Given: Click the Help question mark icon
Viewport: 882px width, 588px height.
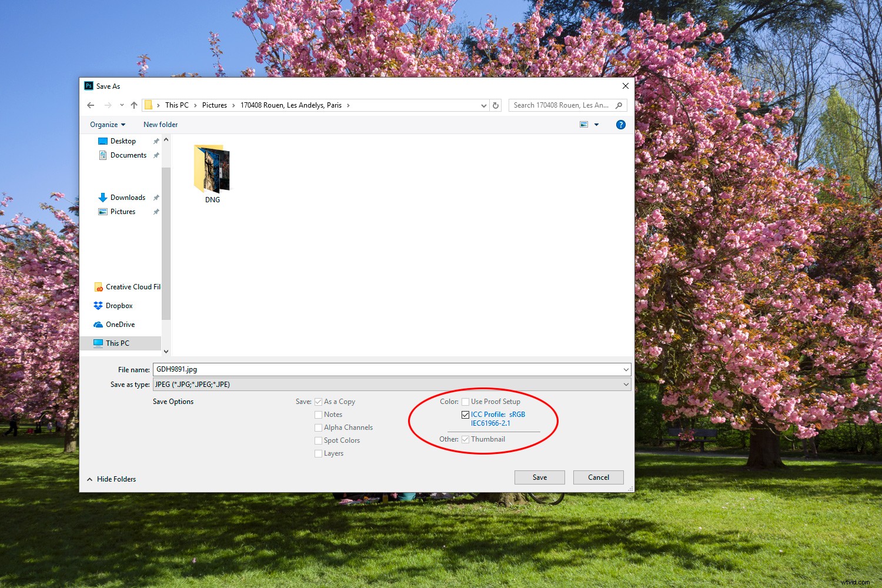Looking at the screenshot, I should [x=621, y=124].
